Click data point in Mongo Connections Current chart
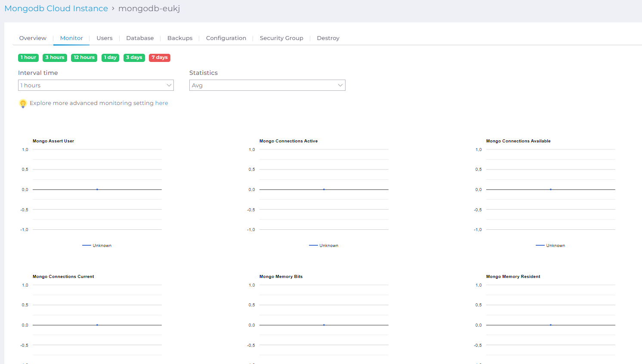The width and height of the screenshot is (642, 364). (97, 325)
